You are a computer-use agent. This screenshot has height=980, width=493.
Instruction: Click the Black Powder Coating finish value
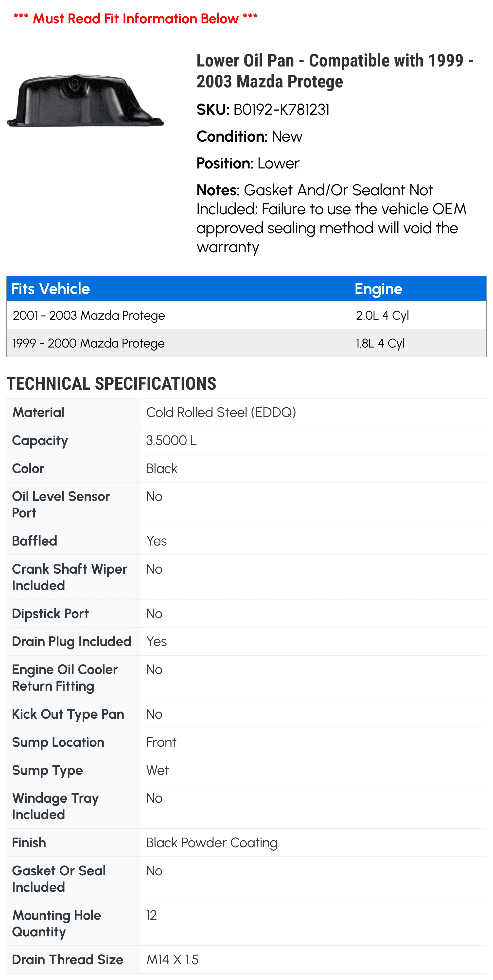[x=212, y=843]
